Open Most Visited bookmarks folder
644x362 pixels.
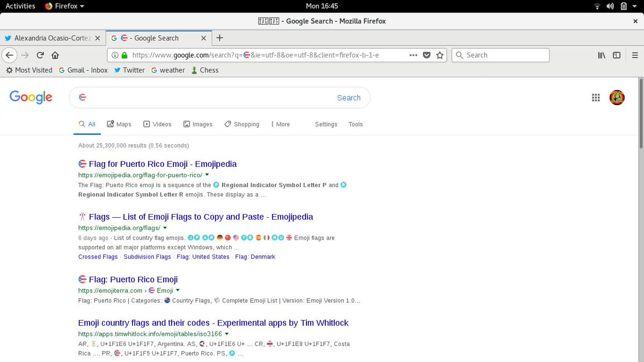click(29, 70)
